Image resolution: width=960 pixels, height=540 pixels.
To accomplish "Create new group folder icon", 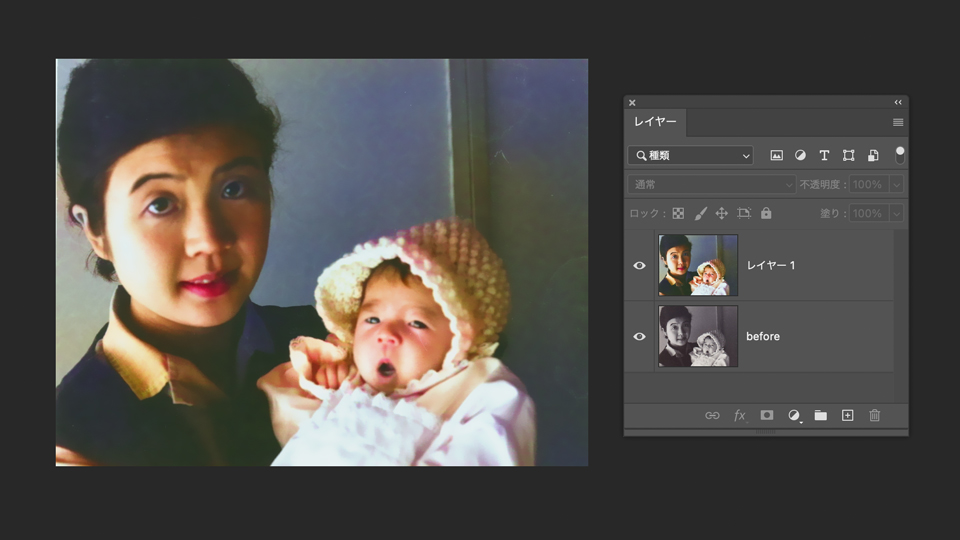I will click(x=820, y=415).
